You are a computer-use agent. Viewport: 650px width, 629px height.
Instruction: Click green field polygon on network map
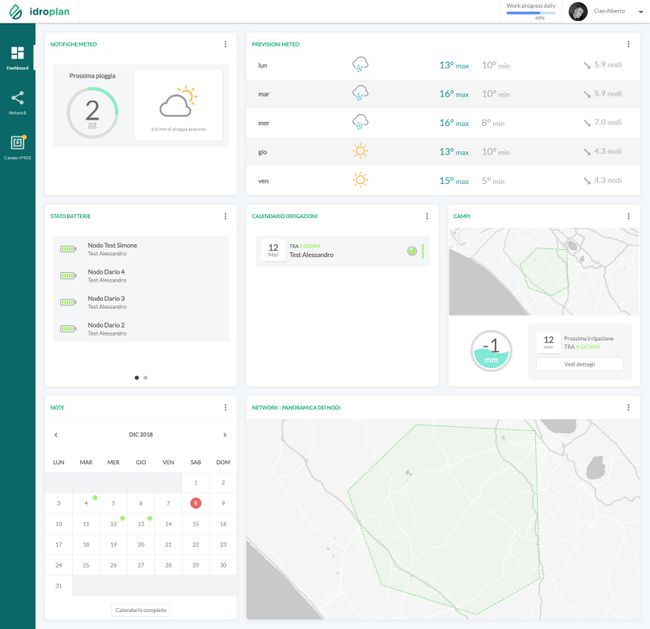click(444, 518)
